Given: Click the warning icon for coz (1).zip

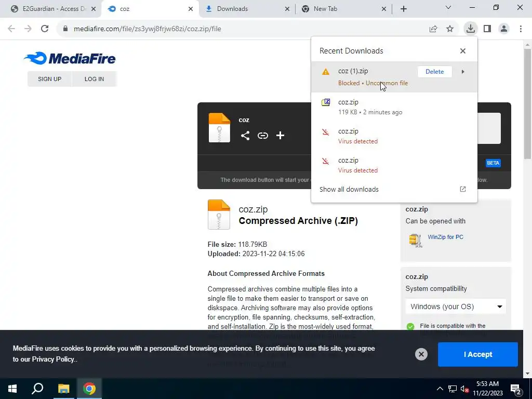Looking at the screenshot, I should [x=326, y=72].
